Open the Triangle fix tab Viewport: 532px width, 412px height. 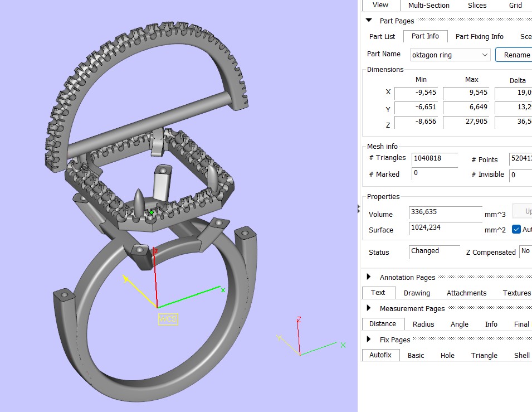click(x=484, y=356)
